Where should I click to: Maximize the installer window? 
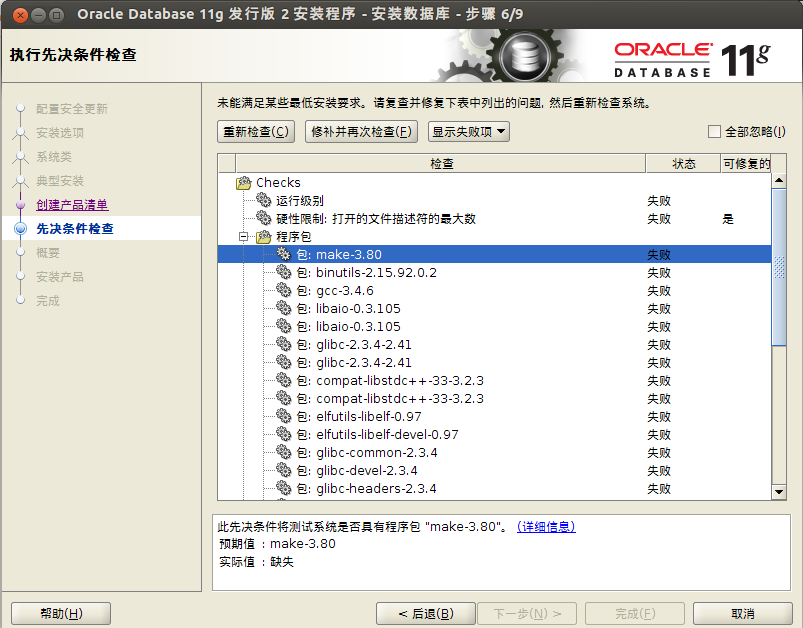pos(56,15)
